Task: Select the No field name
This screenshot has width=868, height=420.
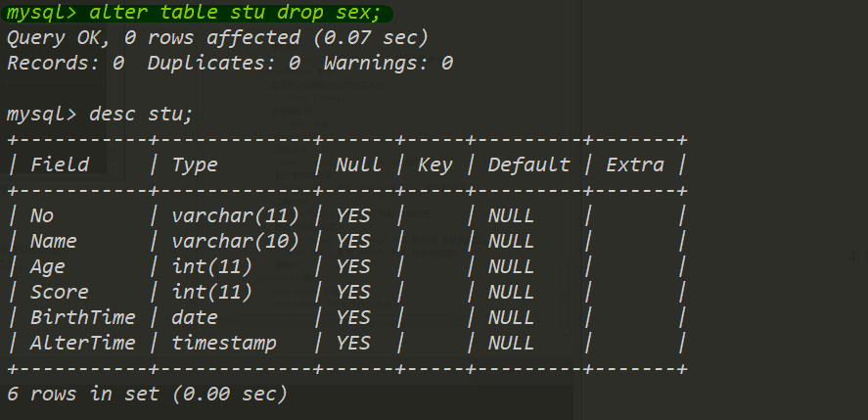Action: click(41, 215)
